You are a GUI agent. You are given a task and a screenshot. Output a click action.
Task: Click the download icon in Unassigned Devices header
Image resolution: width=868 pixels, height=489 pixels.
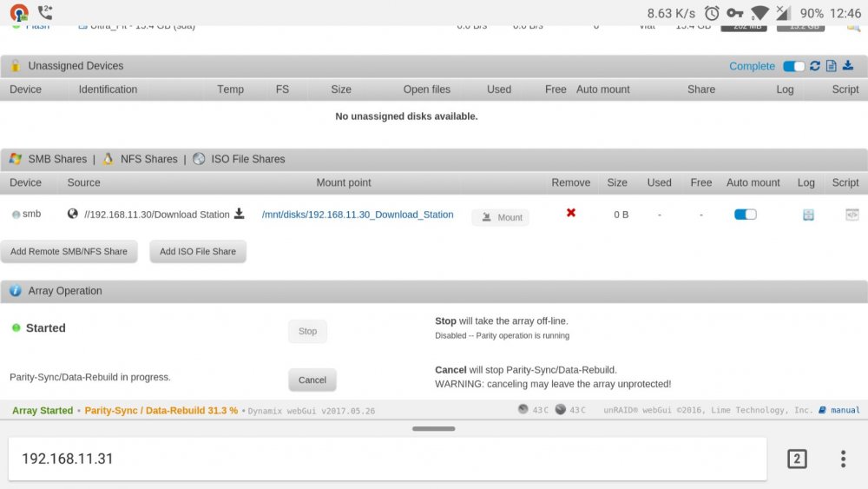point(847,65)
